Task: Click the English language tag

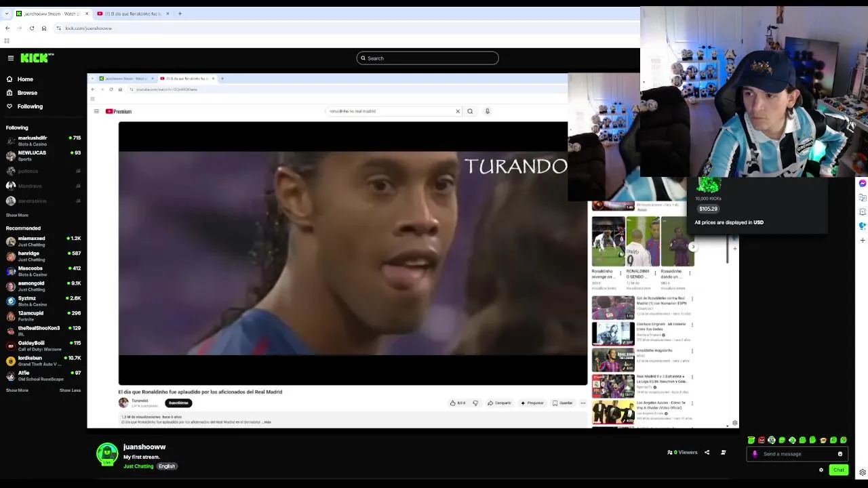Action: pos(167,466)
